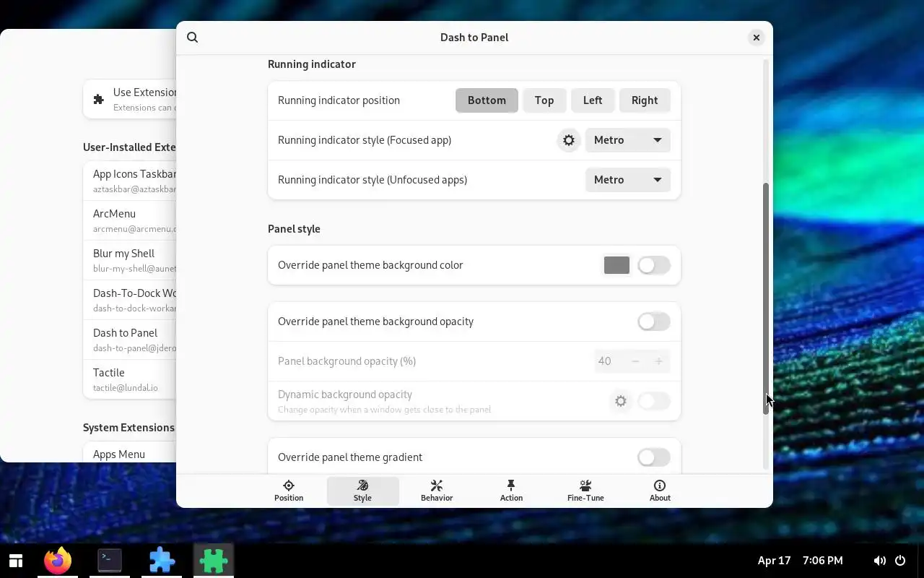Screen dimensions: 924x578
Task: Increase panel background opacity value
Action: [x=658, y=361]
